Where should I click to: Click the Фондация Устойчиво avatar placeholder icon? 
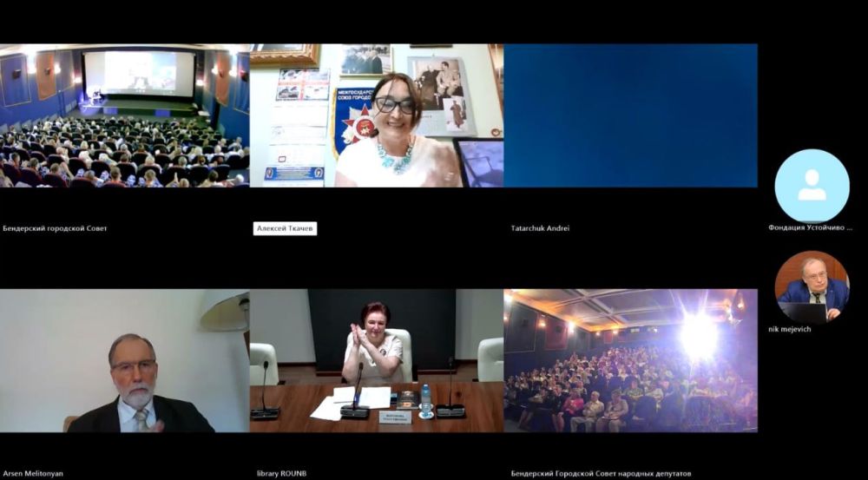point(812,185)
